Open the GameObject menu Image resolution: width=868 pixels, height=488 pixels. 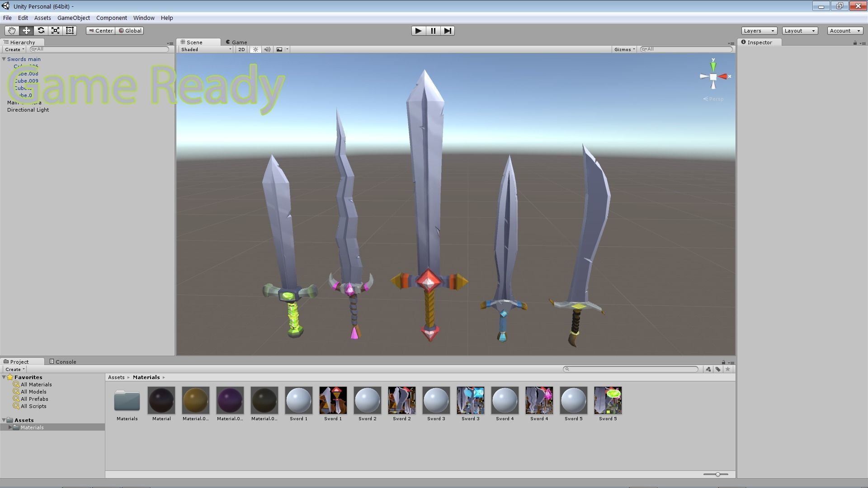pos(74,18)
